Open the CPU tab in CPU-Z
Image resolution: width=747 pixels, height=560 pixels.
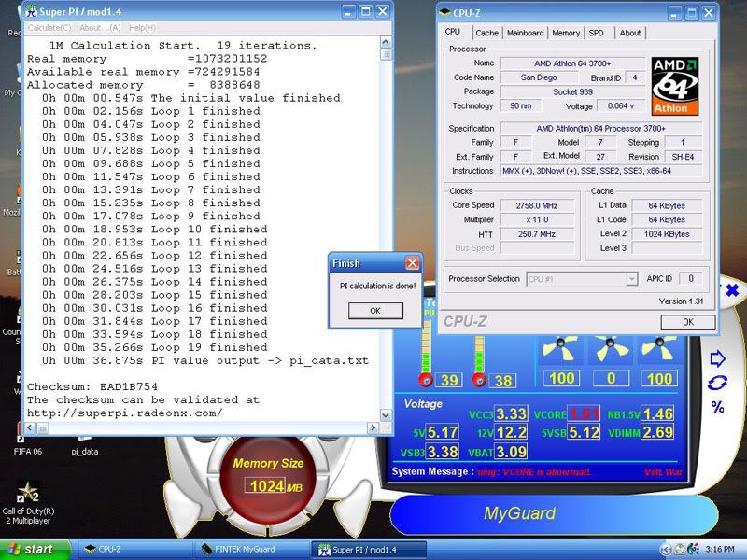click(453, 32)
